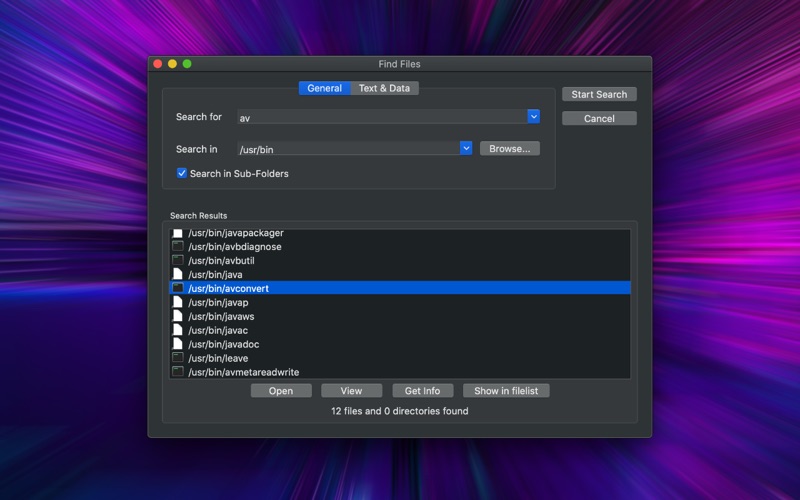Click the green zoom window button

tap(187, 64)
